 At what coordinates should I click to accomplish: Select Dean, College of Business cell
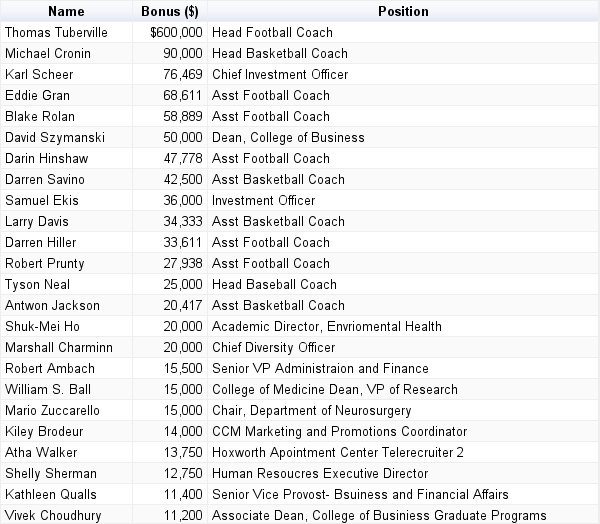pyautogui.click(x=288, y=138)
